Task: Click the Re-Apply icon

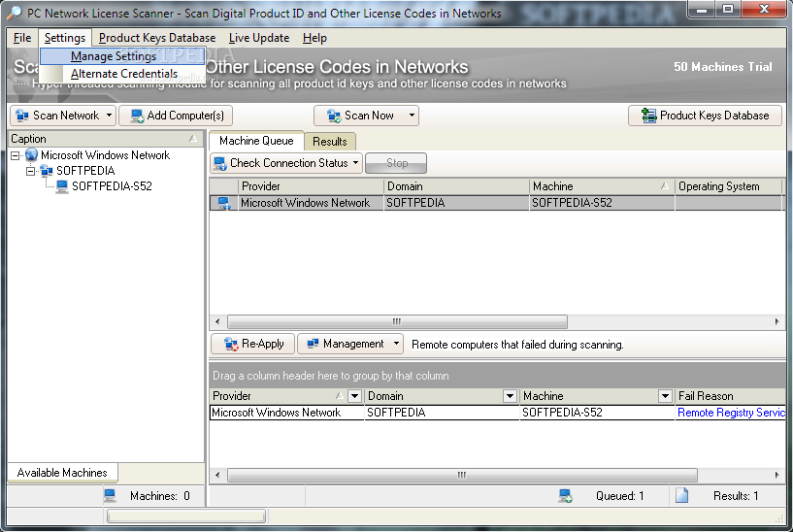Action: coord(231,344)
